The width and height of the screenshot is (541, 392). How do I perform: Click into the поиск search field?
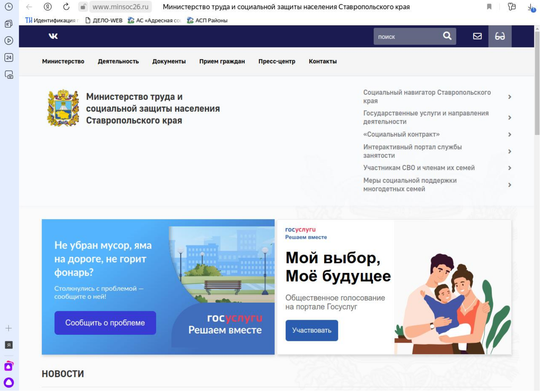pyautogui.click(x=404, y=37)
